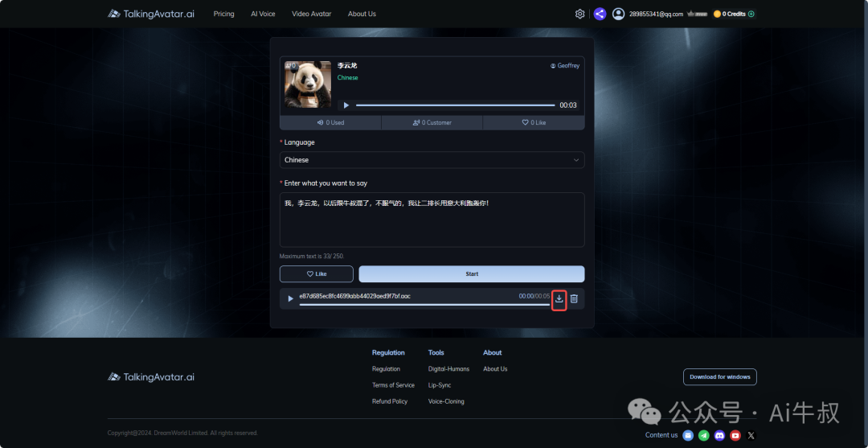Open the Voice-Cloning tool link
The height and width of the screenshot is (448, 868).
click(x=446, y=401)
